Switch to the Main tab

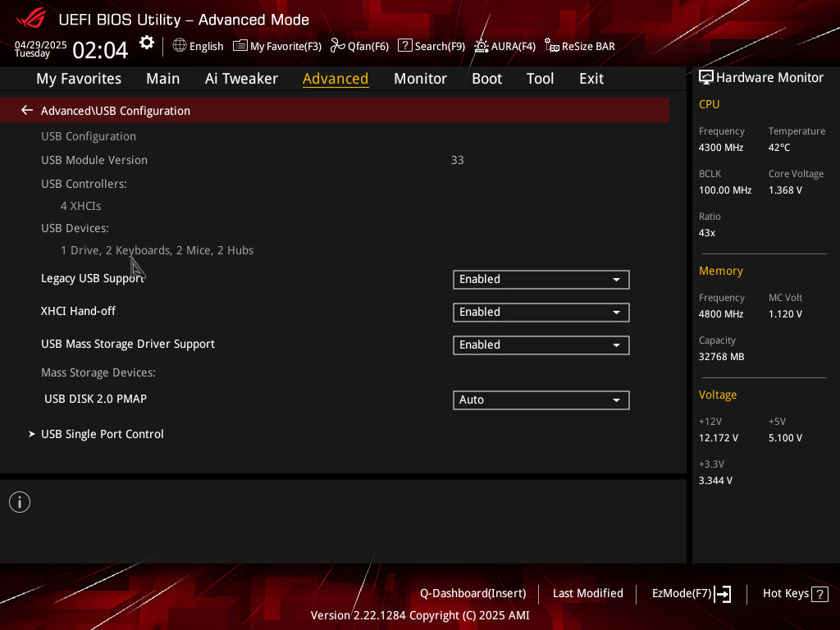[163, 79]
